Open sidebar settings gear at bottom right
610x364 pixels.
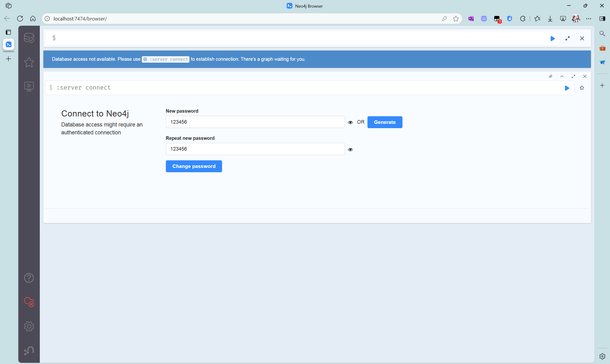602,356
